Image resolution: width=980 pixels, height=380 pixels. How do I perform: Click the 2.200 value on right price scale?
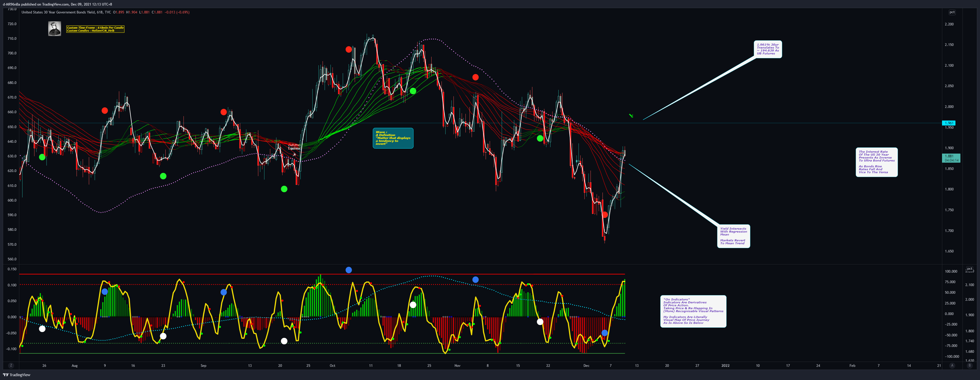pyautogui.click(x=949, y=24)
